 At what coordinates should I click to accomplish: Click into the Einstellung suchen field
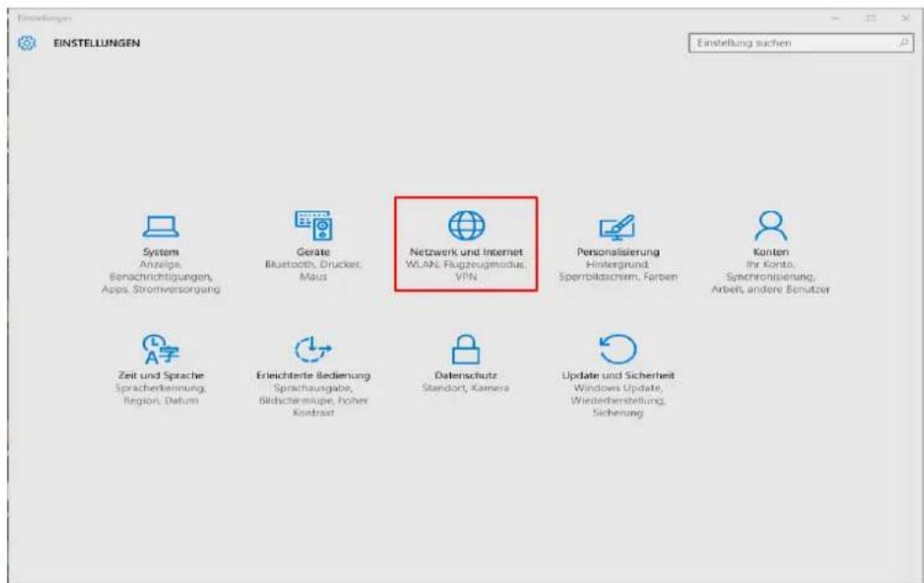point(801,43)
